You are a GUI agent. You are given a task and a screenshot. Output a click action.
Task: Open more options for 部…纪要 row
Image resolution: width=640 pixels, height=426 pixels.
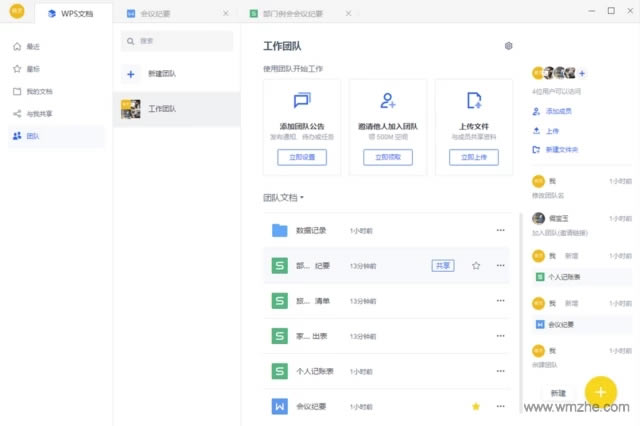click(x=500, y=265)
